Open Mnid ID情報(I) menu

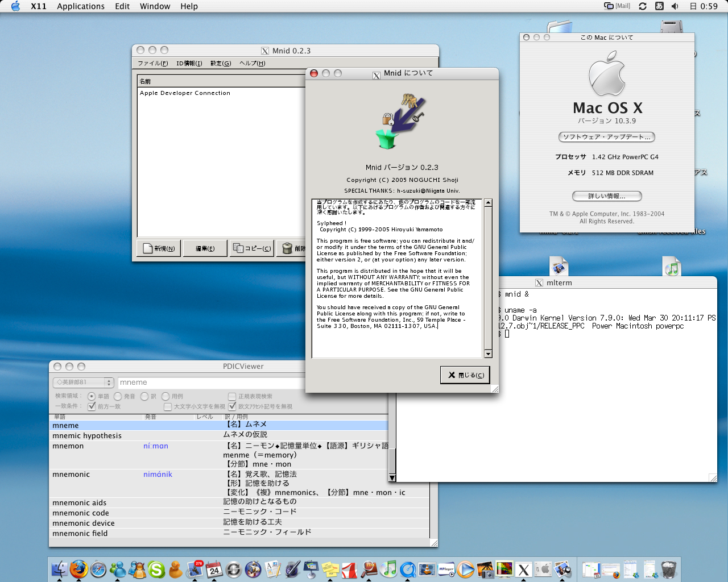(x=189, y=63)
